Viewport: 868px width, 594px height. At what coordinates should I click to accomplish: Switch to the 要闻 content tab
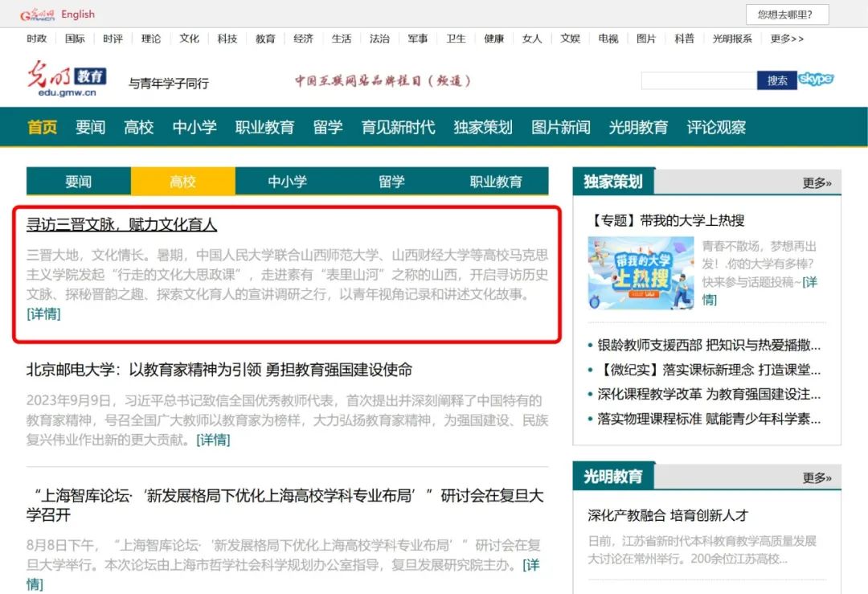[x=78, y=182]
